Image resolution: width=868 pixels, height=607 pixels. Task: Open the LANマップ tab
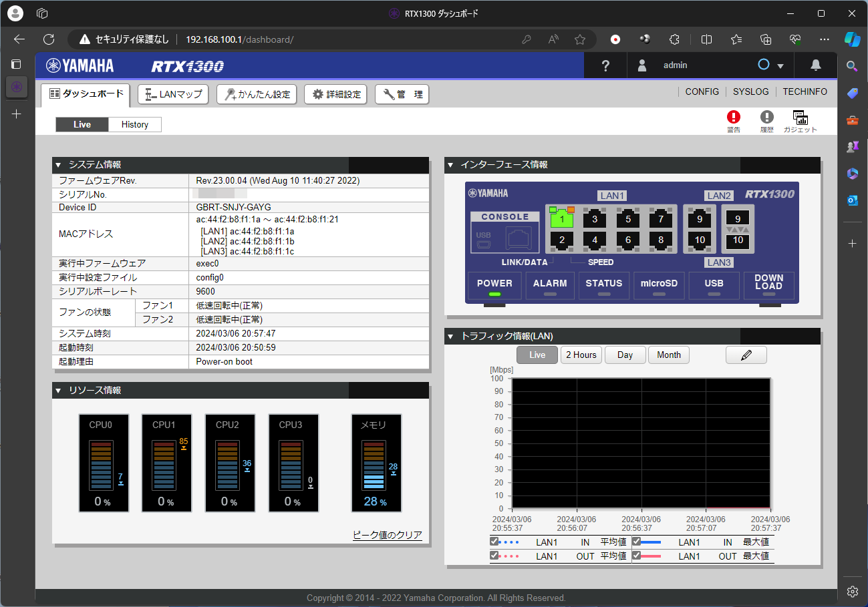tap(174, 95)
